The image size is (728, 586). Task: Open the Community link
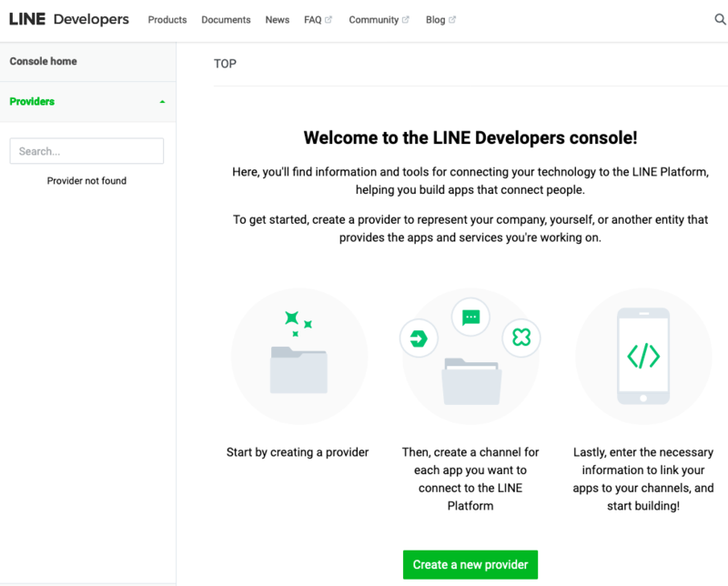373,19
